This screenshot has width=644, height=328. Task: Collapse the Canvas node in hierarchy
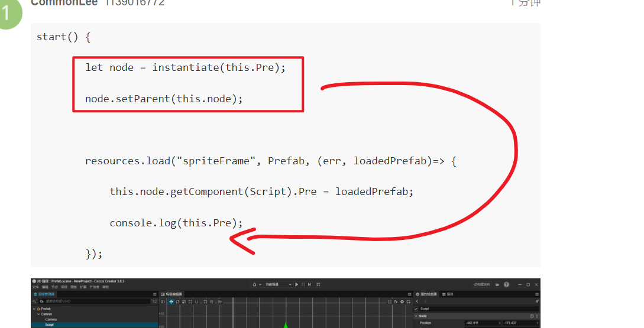coord(38,314)
